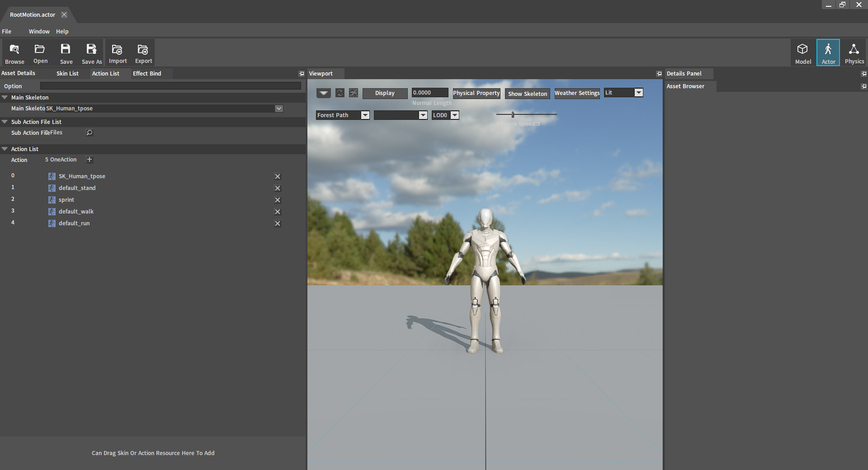The width and height of the screenshot is (868, 470).
Task: Click the Weather Settings button
Action: click(x=577, y=93)
